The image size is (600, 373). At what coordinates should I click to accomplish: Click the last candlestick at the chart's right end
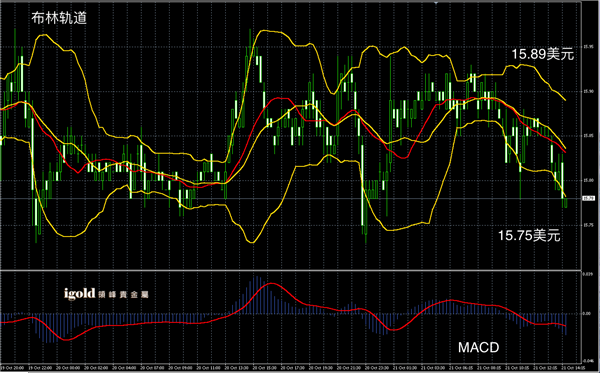pos(566,203)
